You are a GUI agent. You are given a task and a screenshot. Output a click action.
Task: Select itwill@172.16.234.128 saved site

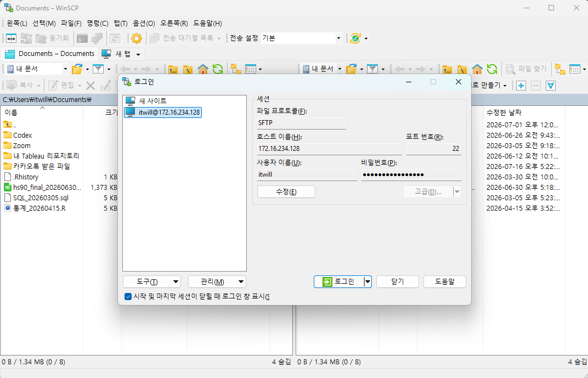(x=163, y=112)
